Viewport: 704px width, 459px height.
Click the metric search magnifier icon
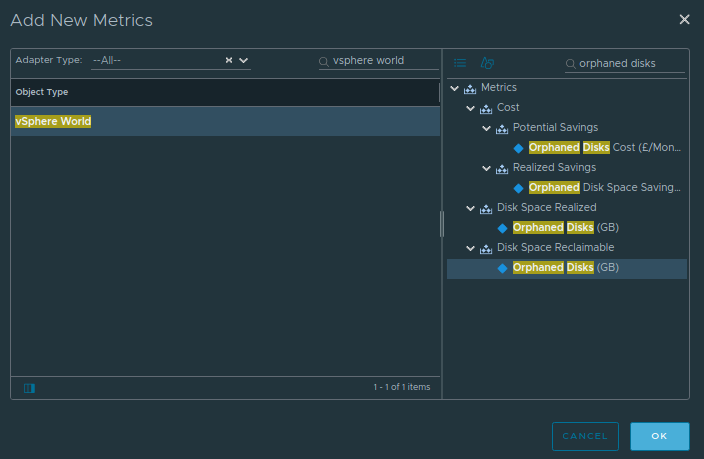click(570, 64)
